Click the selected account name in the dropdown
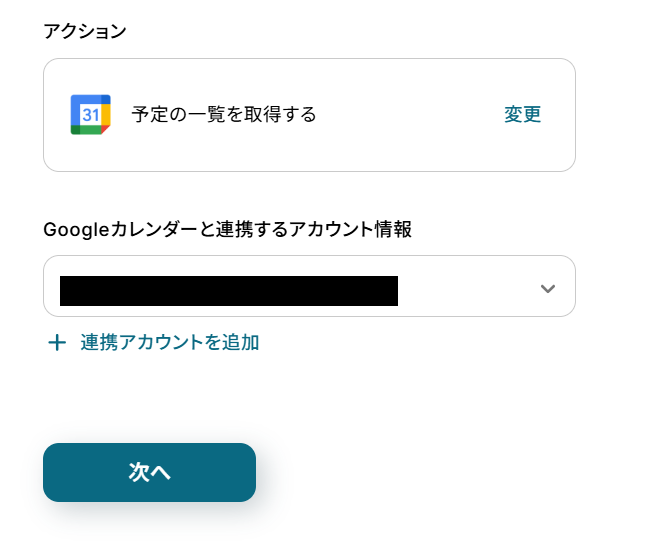662x557 pixels. pos(228,290)
